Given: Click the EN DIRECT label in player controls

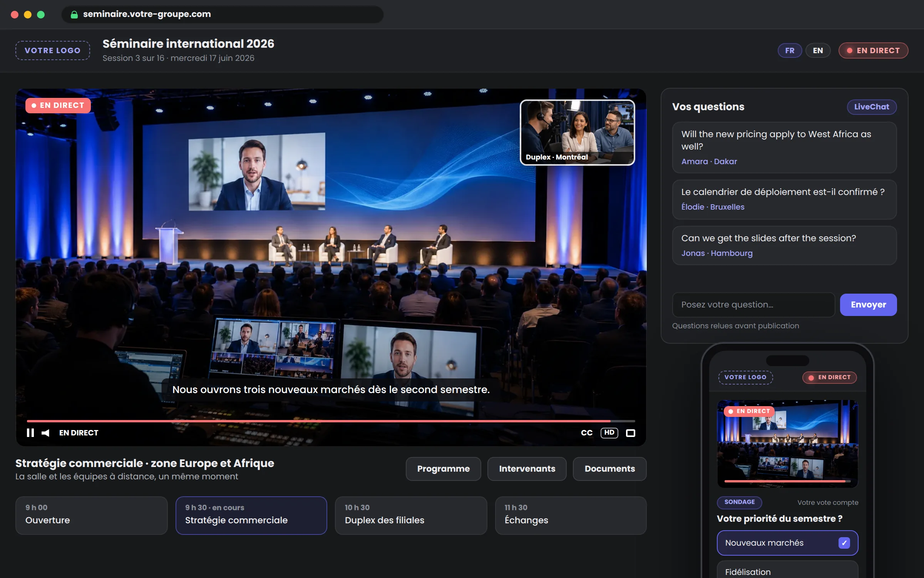Looking at the screenshot, I should (x=79, y=433).
